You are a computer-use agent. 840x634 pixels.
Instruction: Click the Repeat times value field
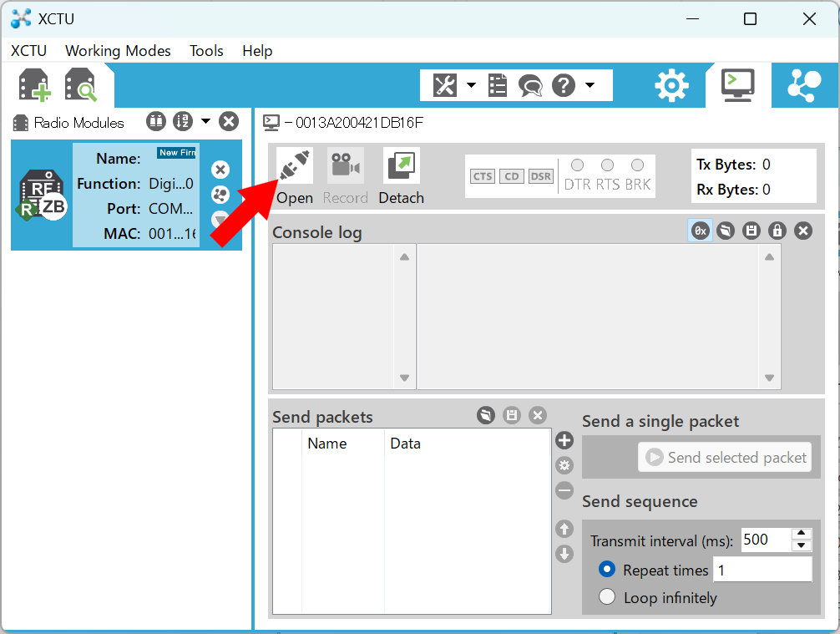coord(762,570)
